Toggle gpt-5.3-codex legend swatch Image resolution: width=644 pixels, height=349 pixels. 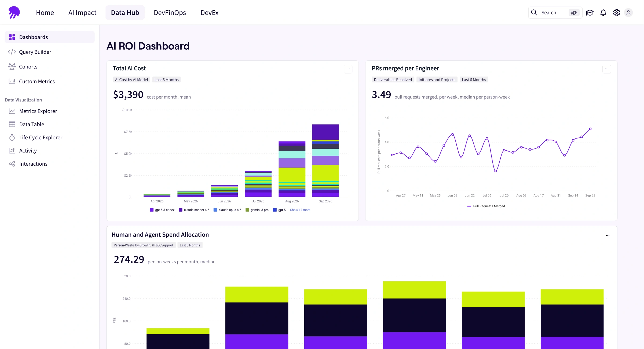pos(152,210)
